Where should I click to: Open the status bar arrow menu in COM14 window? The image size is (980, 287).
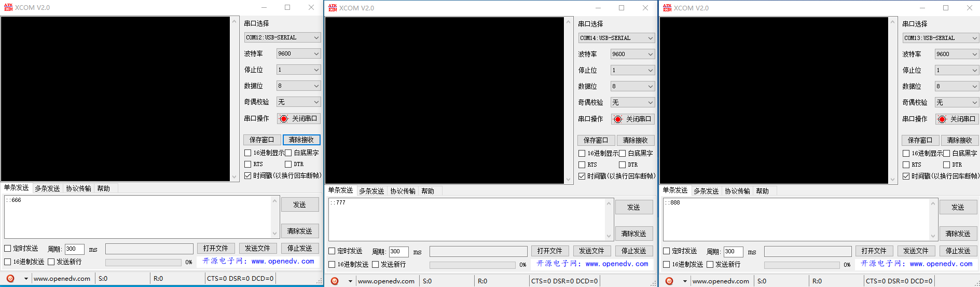[x=350, y=281]
